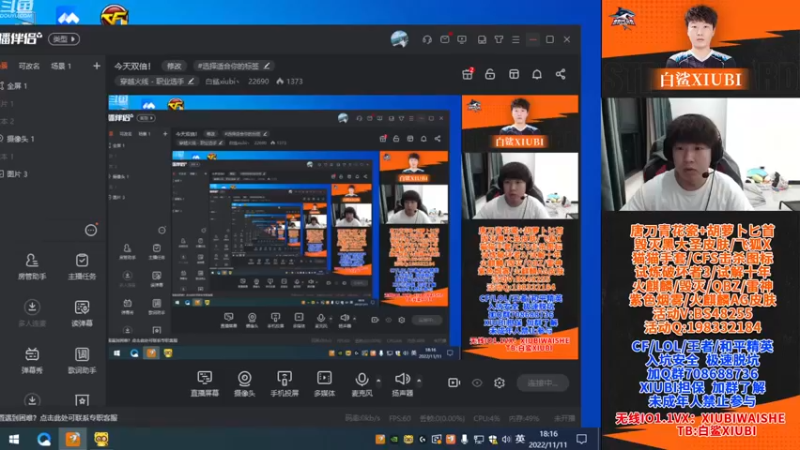Select the 摄像头 1 source row
Screen dimensions: 800x450
[x=51, y=139]
